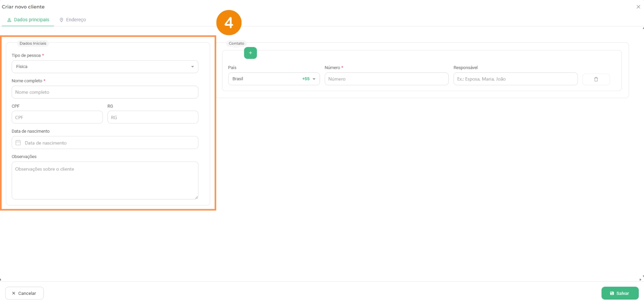The image size is (644, 304).
Task: Focus the Nome completo input field
Action: pyautogui.click(x=105, y=92)
